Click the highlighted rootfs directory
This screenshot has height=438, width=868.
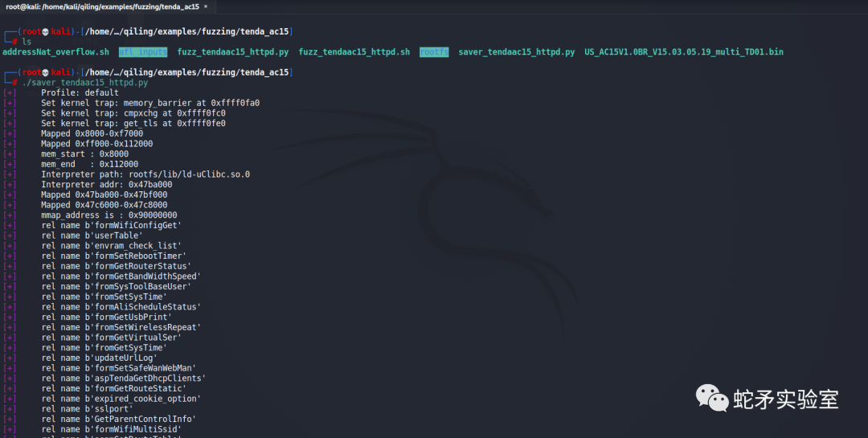coord(434,52)
